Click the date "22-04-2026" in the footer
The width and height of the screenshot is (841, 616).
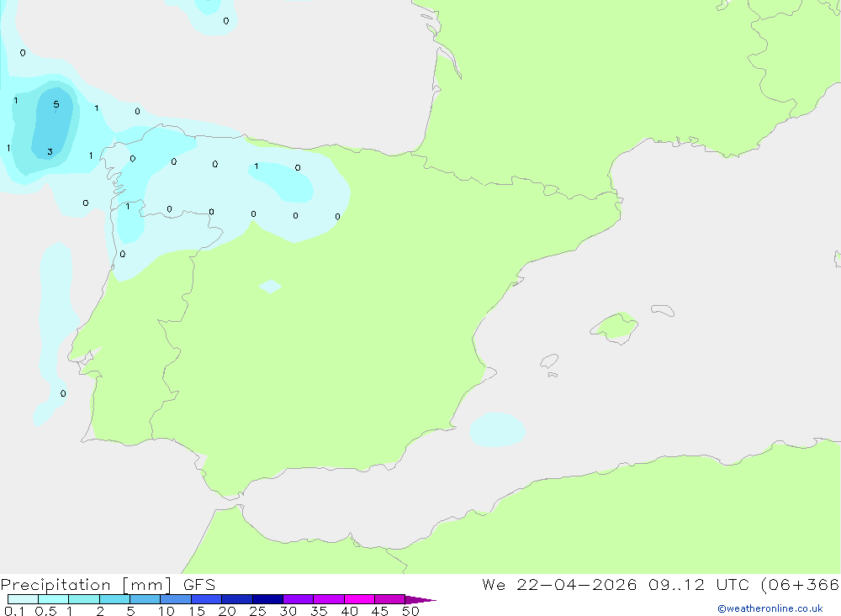click(577, 585)
